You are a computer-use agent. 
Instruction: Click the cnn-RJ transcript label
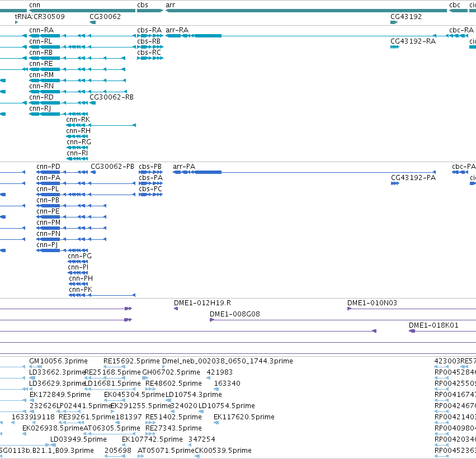click(x=40, y=108)
